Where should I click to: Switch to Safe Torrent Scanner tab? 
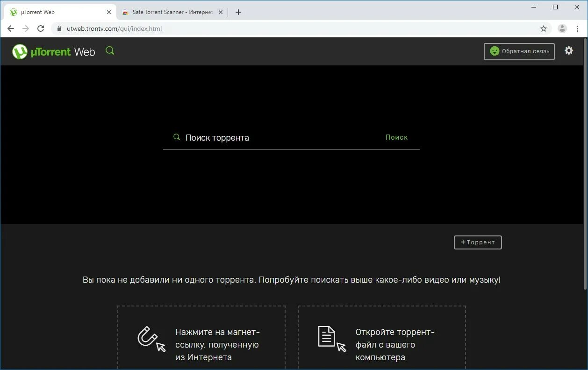(x=171, y=12)
